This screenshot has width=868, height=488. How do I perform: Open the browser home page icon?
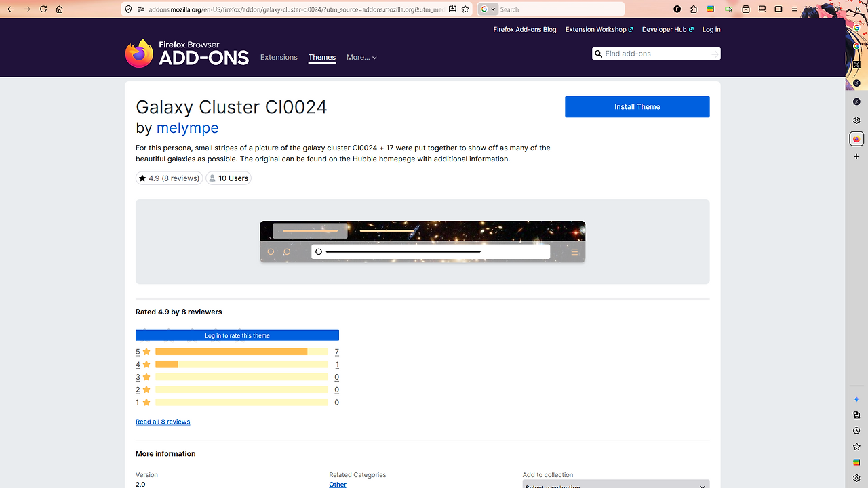tap(59, 9)
